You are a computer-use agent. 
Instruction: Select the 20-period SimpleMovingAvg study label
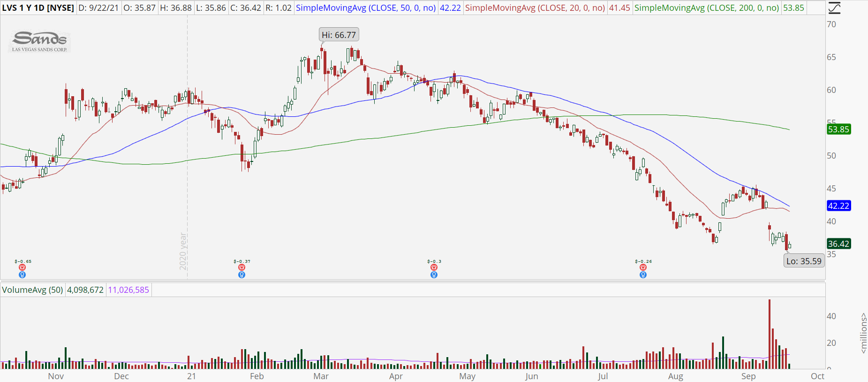tap(535, 8)
